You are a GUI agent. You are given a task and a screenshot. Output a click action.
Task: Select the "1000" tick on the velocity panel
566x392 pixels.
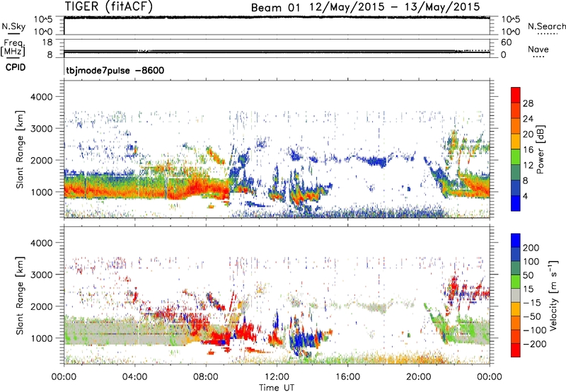(x=41, y=338)
